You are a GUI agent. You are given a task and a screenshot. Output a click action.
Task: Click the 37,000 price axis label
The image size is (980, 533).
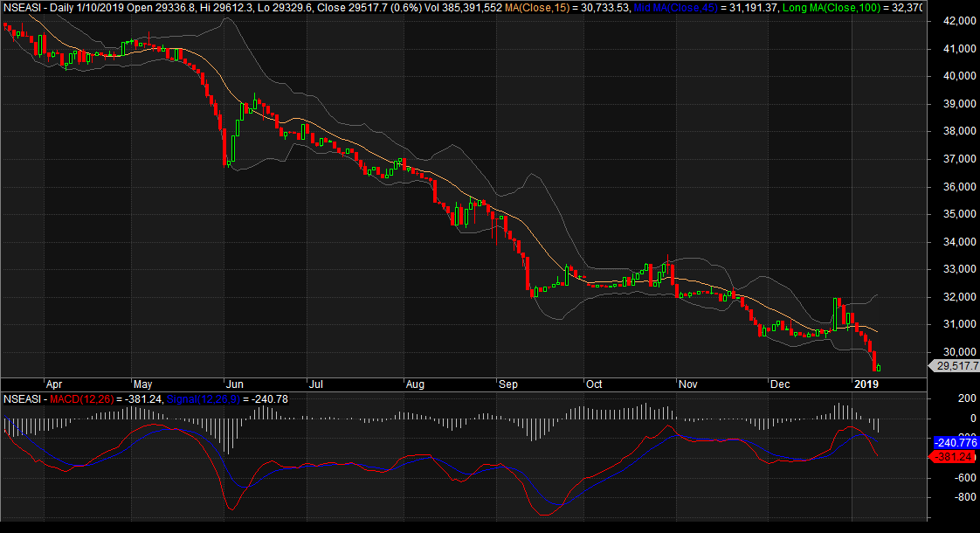959,159
